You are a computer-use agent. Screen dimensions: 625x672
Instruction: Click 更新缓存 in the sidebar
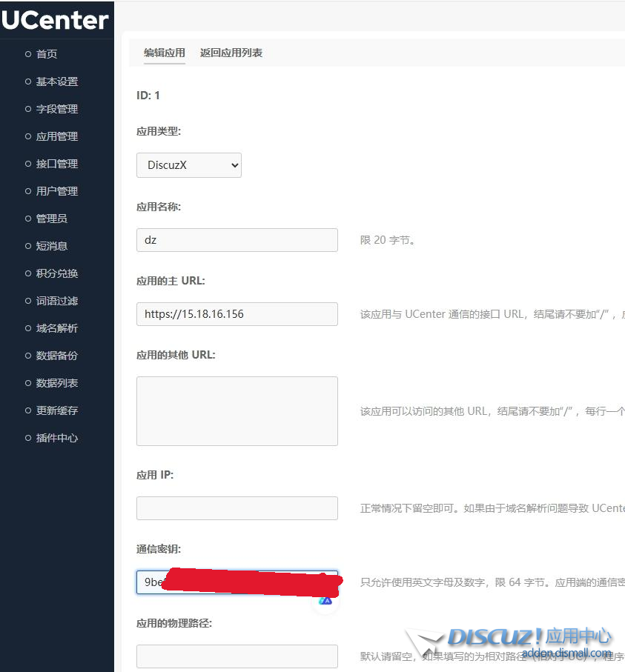56,410
